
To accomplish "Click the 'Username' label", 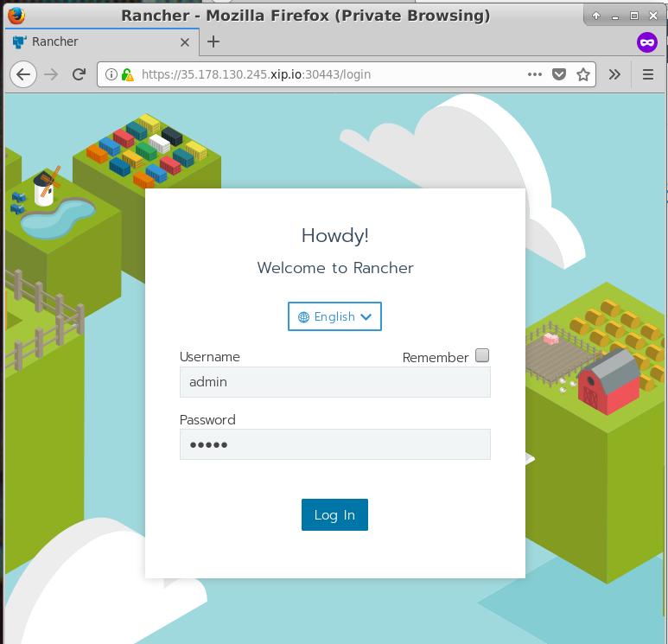I will 210,357.
